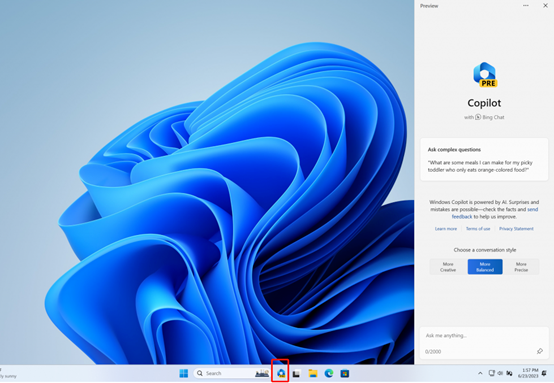This screenshot has height=383, width=554.
Task: Launch File Explorer from the taskbar
Action: click(x=313, y=373)
